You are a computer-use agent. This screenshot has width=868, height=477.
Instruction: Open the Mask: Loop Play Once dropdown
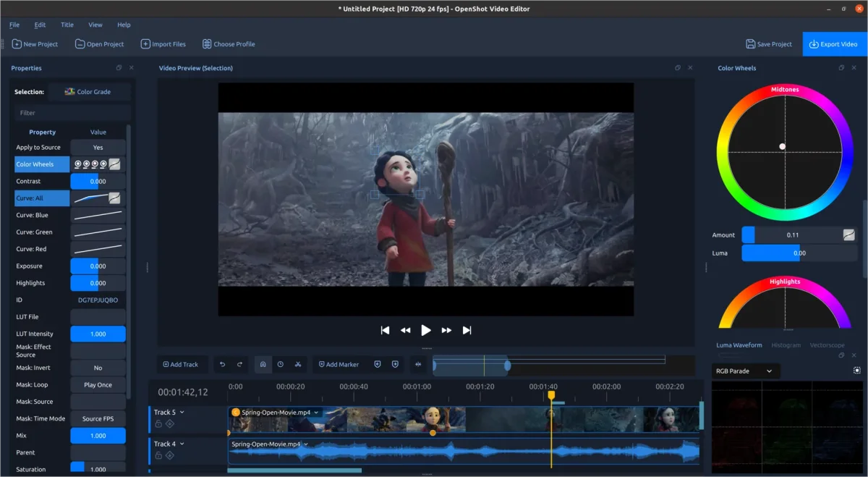(98, 385)
